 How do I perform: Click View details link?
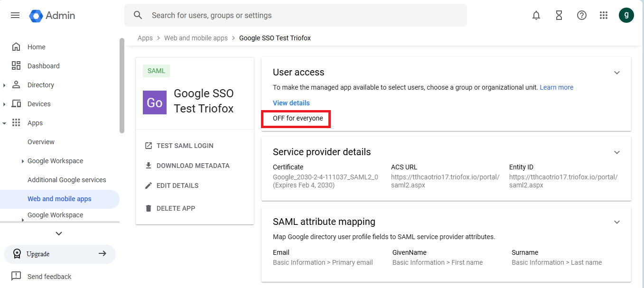(291, 103)
